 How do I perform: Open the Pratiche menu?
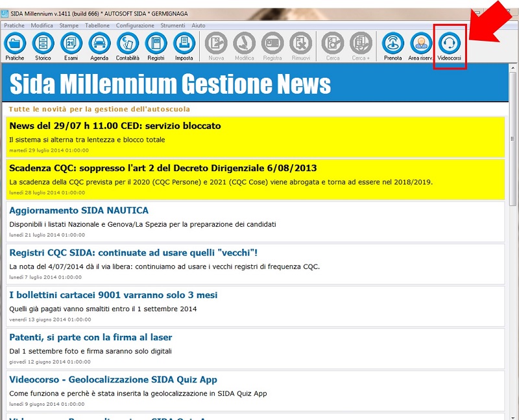click(x=14, y=25)
